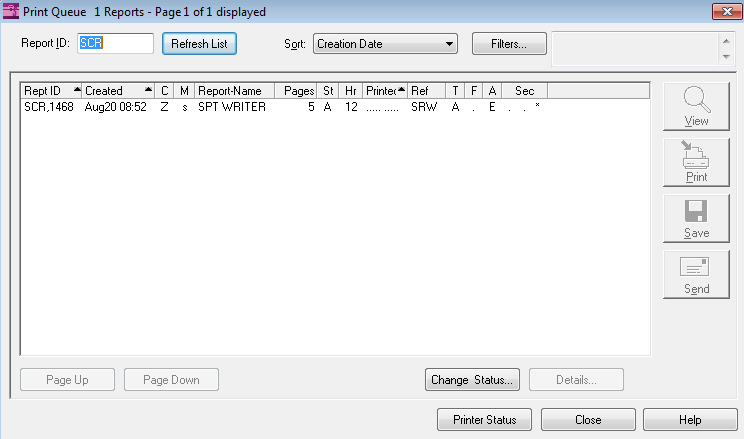Click the Hr column header

pos(351,91)
